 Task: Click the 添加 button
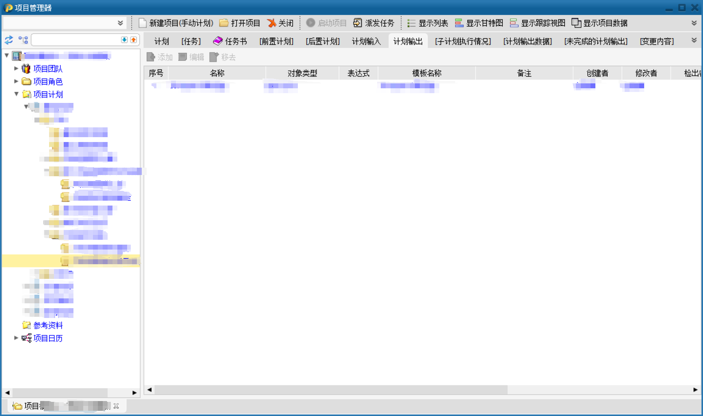160,57
